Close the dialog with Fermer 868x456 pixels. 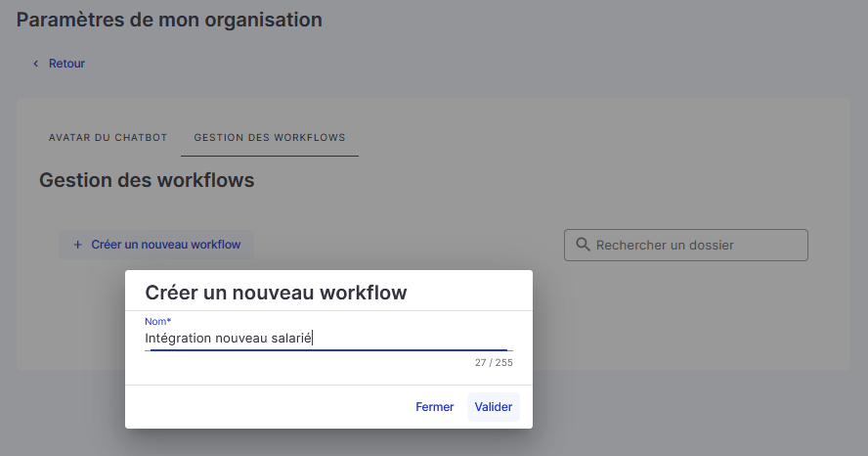[x=435, y=407]
